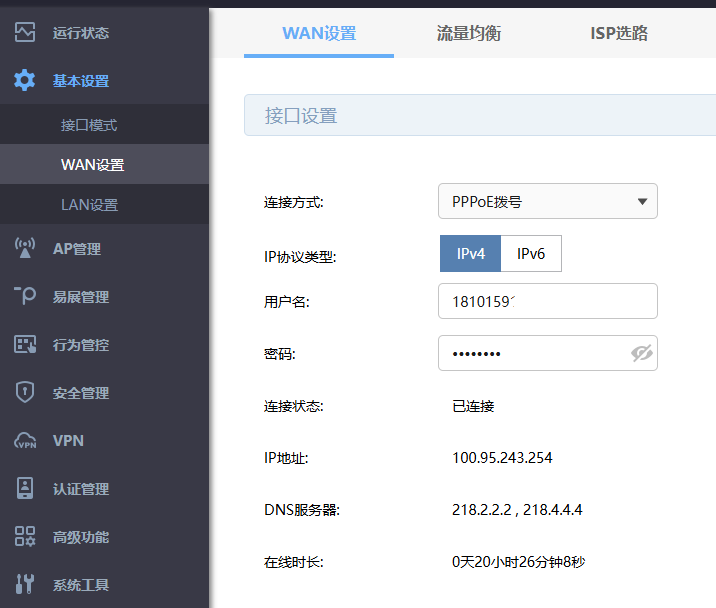Click the 运行状态 chart icon
This screenshot has height=608, width=716.
pos(25,33)
